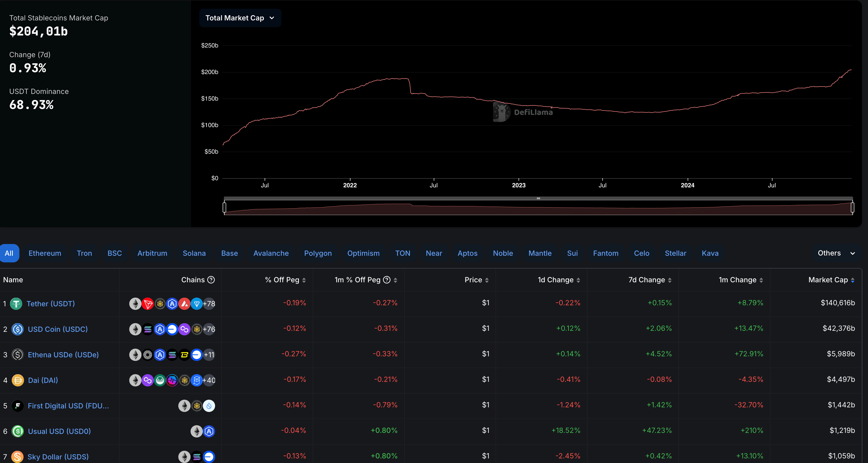
Task: Switch to the Ethereum chain tab
Action: [x=45, y=253]
